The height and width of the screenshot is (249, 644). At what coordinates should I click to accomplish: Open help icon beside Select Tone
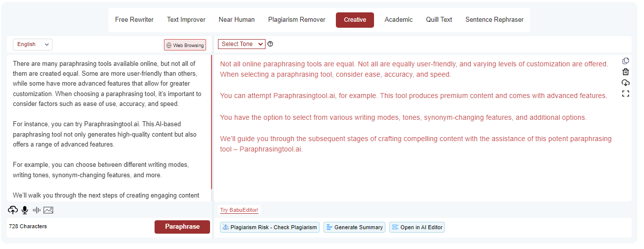[x=270, y=44]
